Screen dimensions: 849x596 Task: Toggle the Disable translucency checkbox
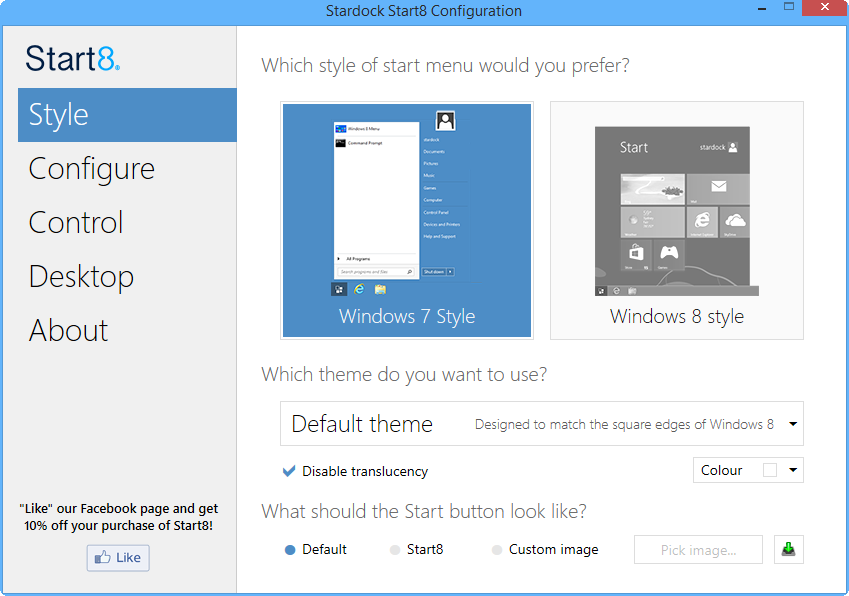click(x=289, y=471)
